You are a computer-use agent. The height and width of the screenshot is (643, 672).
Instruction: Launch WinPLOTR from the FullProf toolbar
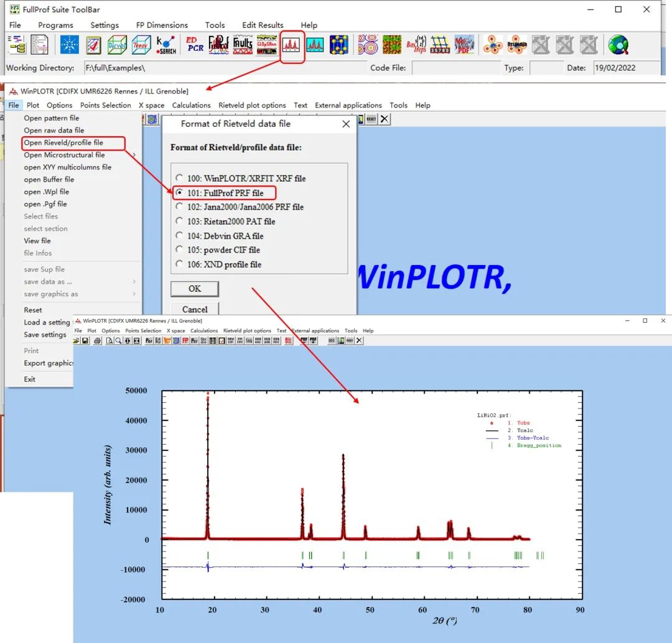click(292, 45)
